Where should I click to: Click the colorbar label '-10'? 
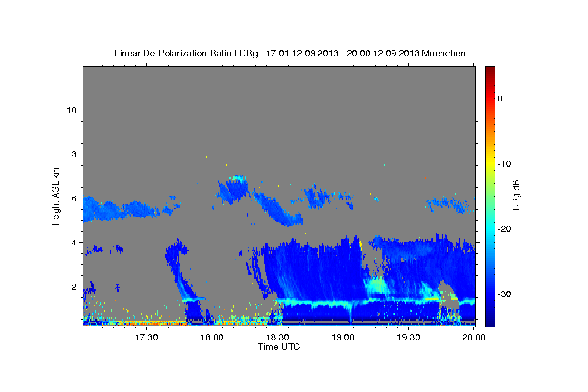tap(504, 164)
